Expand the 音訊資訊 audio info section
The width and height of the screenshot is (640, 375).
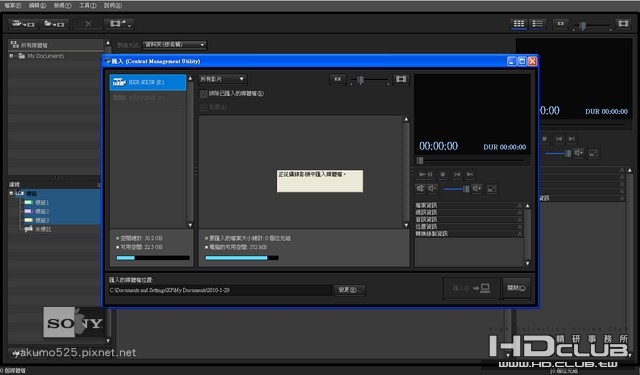[469, 220]
